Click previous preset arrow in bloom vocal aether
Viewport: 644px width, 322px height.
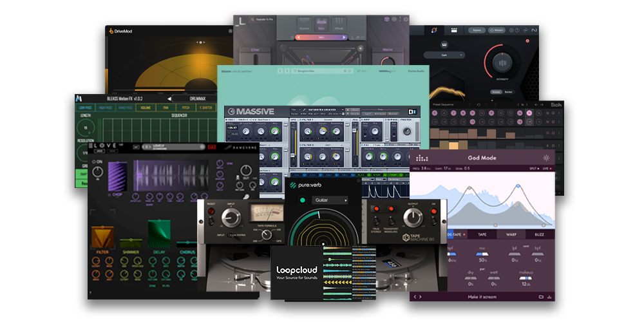281,71
